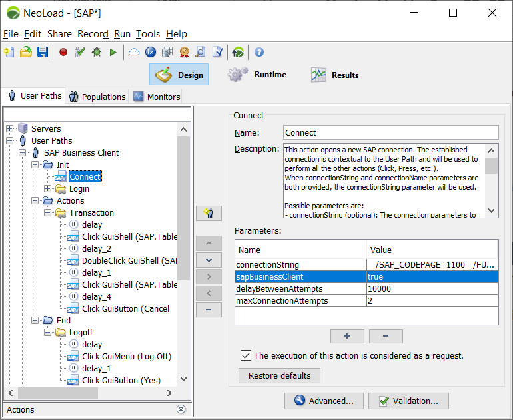Expand the bottom Actions panel chevron
The image size is (513, 420).
point(181,409)
